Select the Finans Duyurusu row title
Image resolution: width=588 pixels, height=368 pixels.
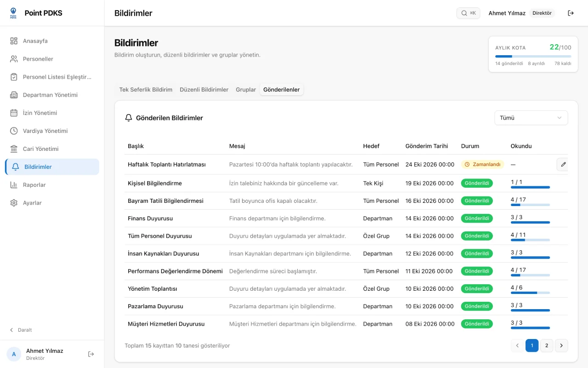(150, 218)
